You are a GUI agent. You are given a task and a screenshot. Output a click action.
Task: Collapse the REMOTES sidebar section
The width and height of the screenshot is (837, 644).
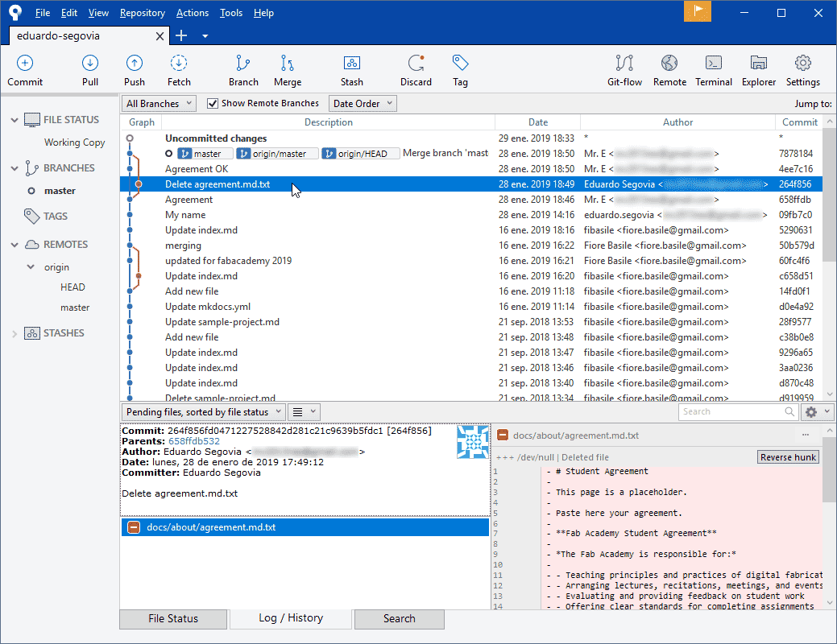pos(14,245)
